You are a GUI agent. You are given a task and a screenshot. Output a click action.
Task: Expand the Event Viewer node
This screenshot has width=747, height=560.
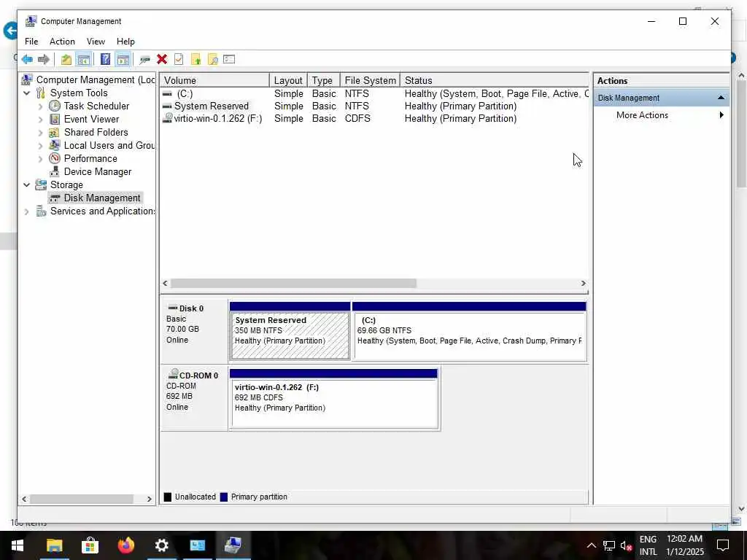click(x=41, y=119)
